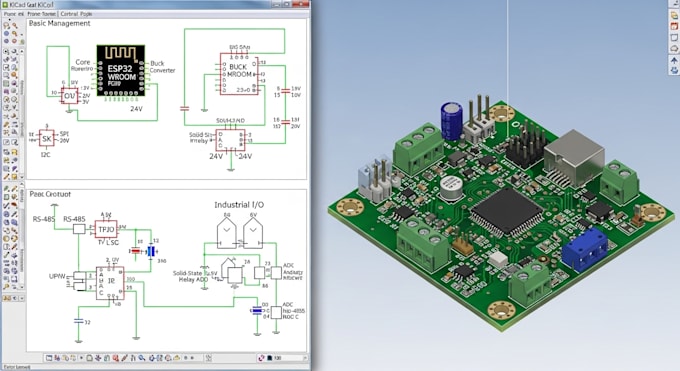Select the IR chip symbol in lower sheet
The image size is (680, 371).
(110, 282)
